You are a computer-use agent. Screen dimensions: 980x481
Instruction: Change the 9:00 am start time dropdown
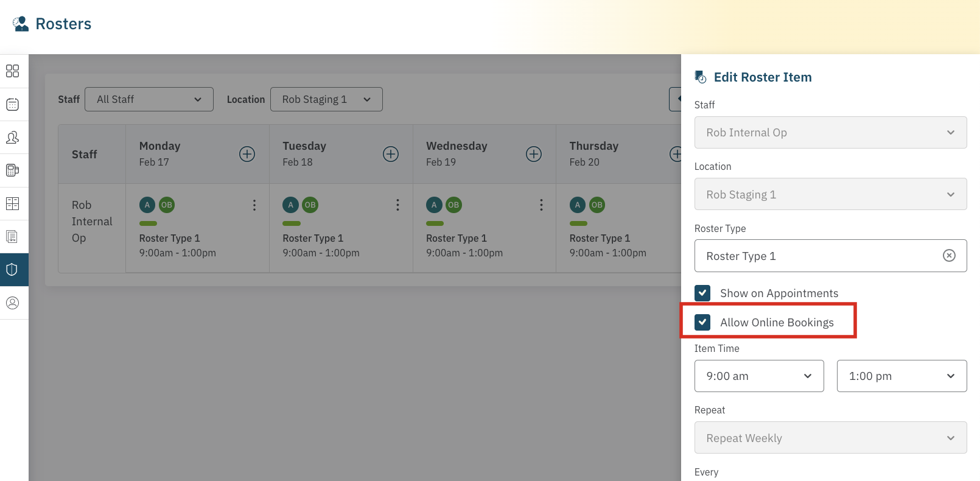759,376
